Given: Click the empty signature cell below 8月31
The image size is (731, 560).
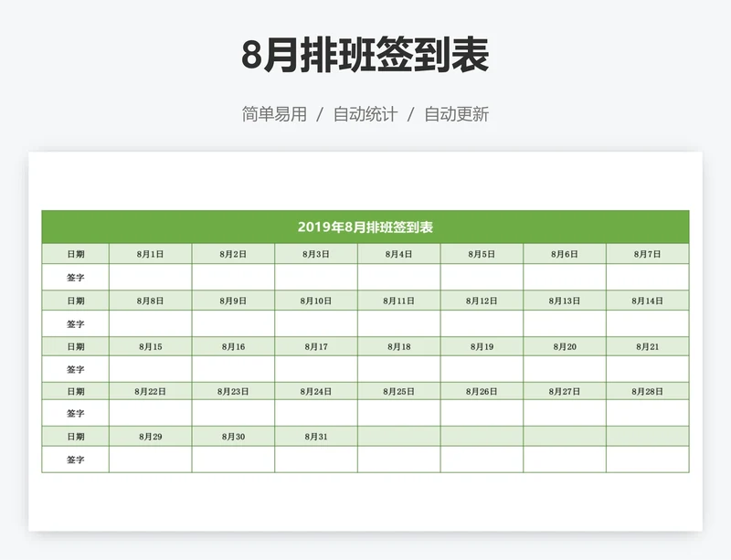Looking at the screenshot, I should [x=316, y=460].
